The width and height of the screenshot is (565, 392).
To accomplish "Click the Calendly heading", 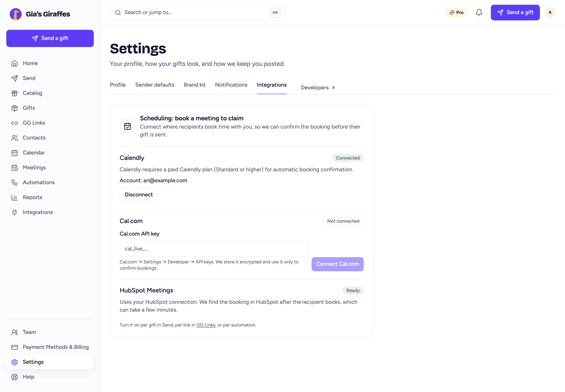I will coord(132,158).
